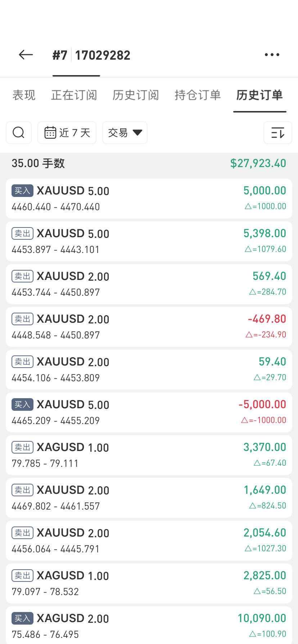
Task: Switch to the 表现 tab
Action: click(24, 95)
